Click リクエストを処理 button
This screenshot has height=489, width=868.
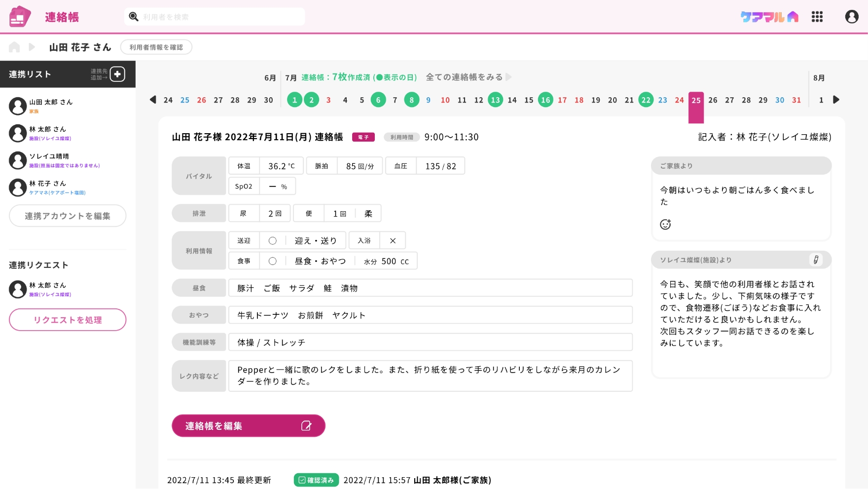68,320
